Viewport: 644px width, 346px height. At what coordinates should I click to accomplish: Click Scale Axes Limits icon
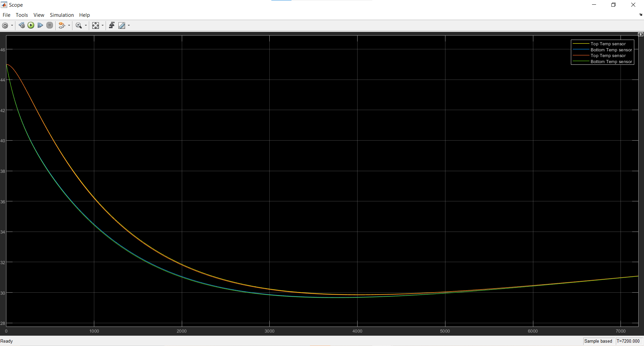pos(96,26)
